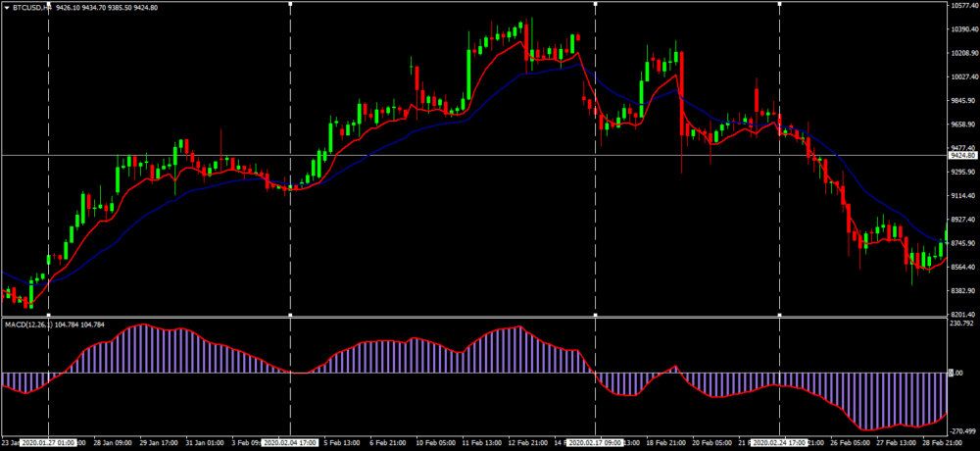Select the 2020.02.17 09:00 vertical line date label
Screen dimensions: 980x451
tap(597, 442)
